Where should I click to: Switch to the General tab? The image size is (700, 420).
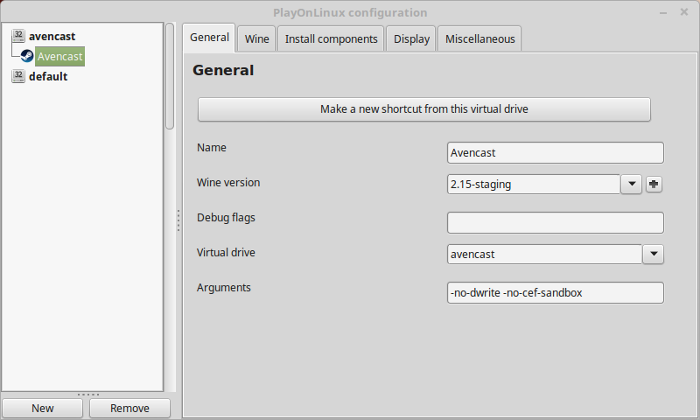click(209, 37)
